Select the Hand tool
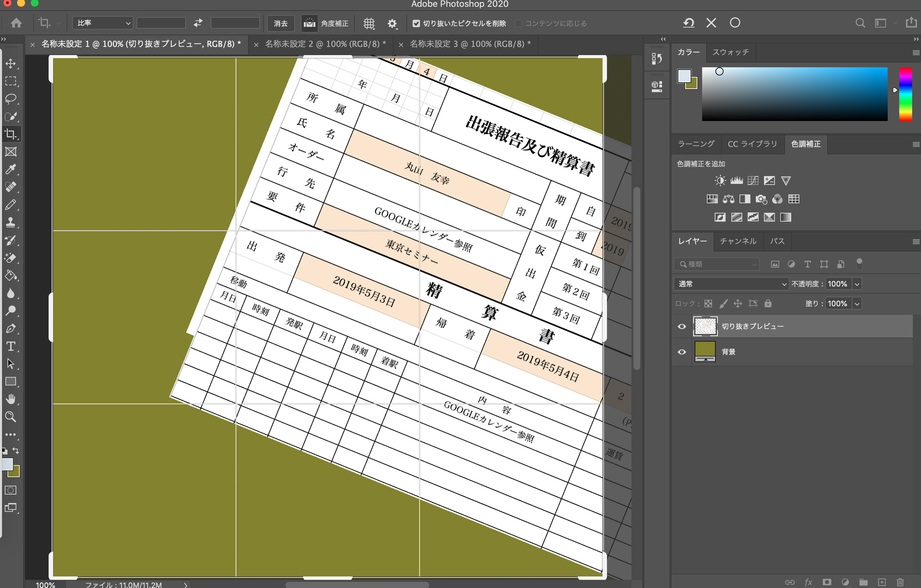921x588 pixels. pyautogui.click(x=11, y=399)
